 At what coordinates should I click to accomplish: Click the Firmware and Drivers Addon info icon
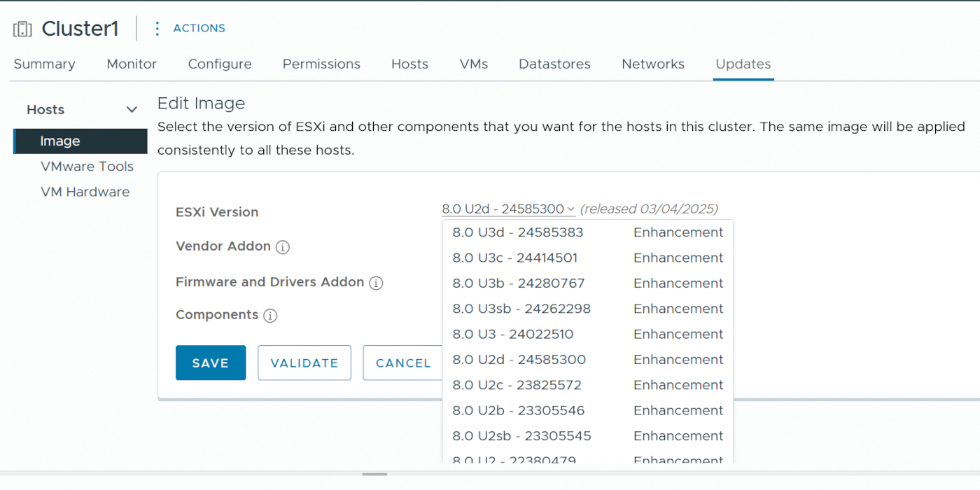point(376,283)
